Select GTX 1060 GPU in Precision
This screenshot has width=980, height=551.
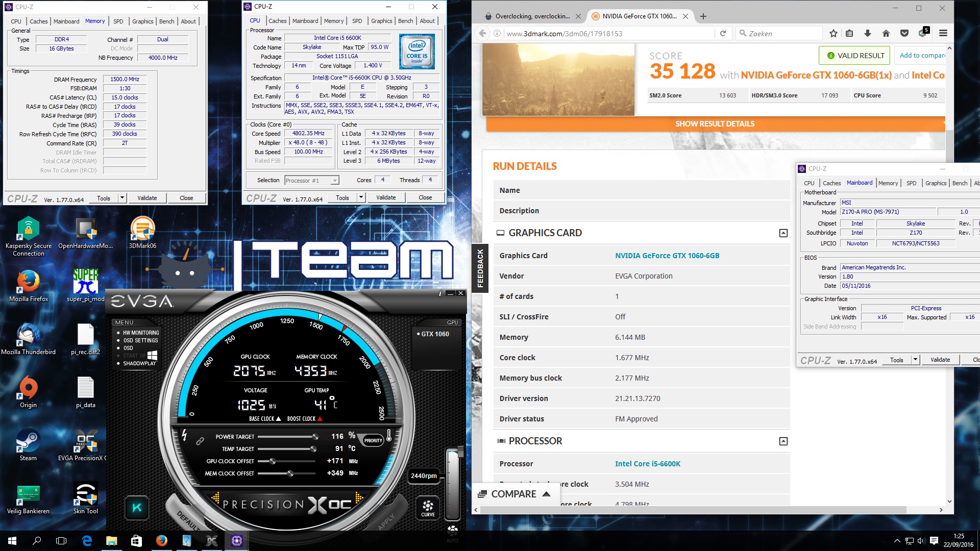(433, 334)
